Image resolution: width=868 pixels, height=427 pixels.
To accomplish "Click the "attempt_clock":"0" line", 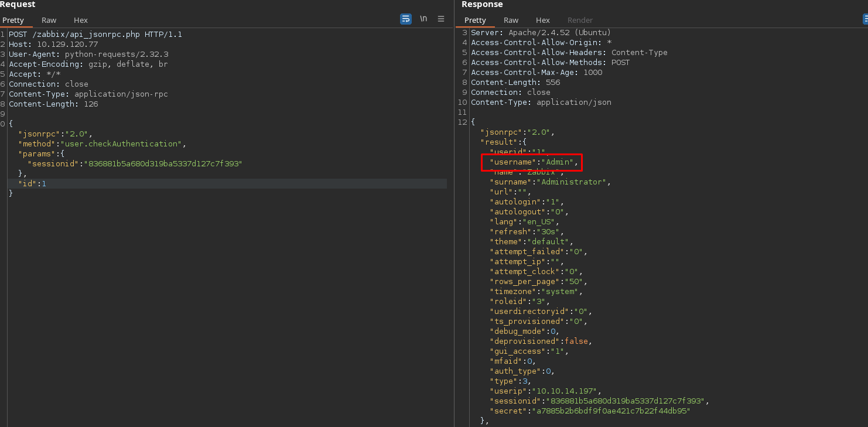I will tap(536, 272).
